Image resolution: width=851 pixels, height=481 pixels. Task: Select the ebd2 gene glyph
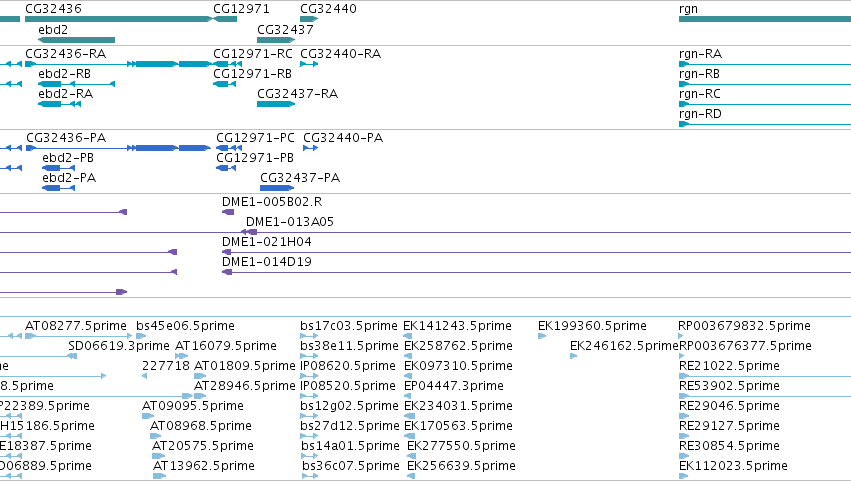77,40
